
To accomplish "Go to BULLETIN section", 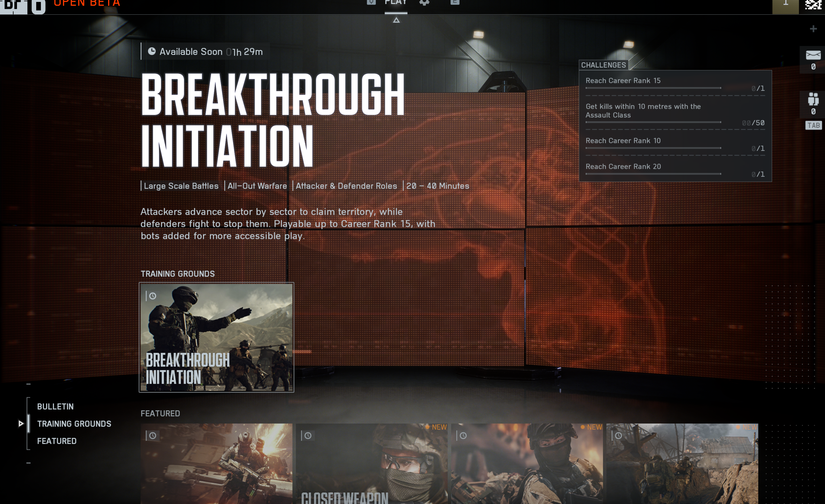I will (55, 407).
